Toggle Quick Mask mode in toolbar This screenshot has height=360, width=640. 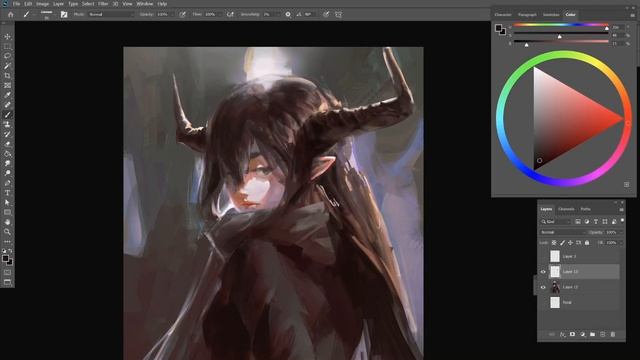click(7, 272)
